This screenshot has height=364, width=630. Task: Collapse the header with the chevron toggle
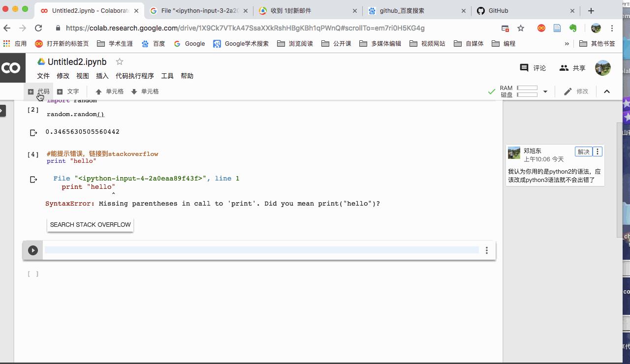click(607, 91)
